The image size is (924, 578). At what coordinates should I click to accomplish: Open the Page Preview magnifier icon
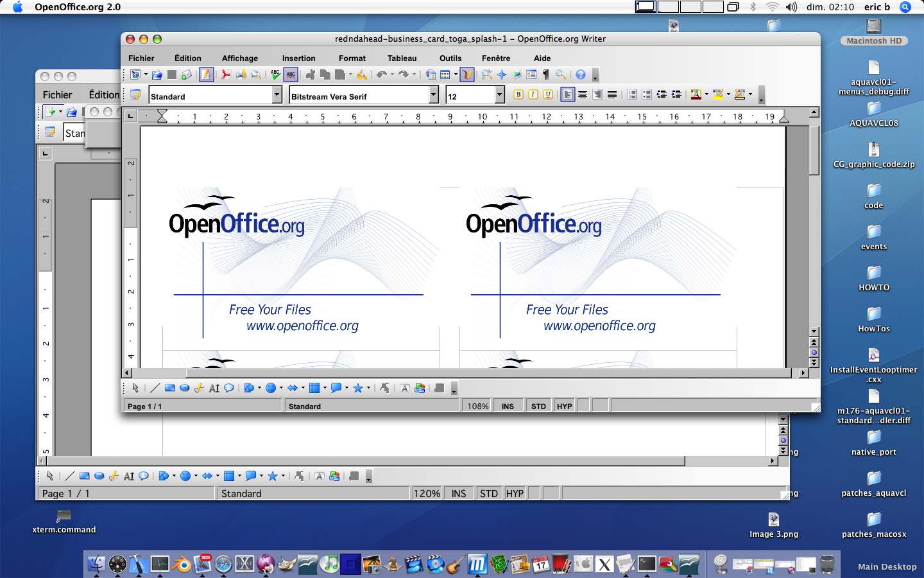tap(256, 74)
